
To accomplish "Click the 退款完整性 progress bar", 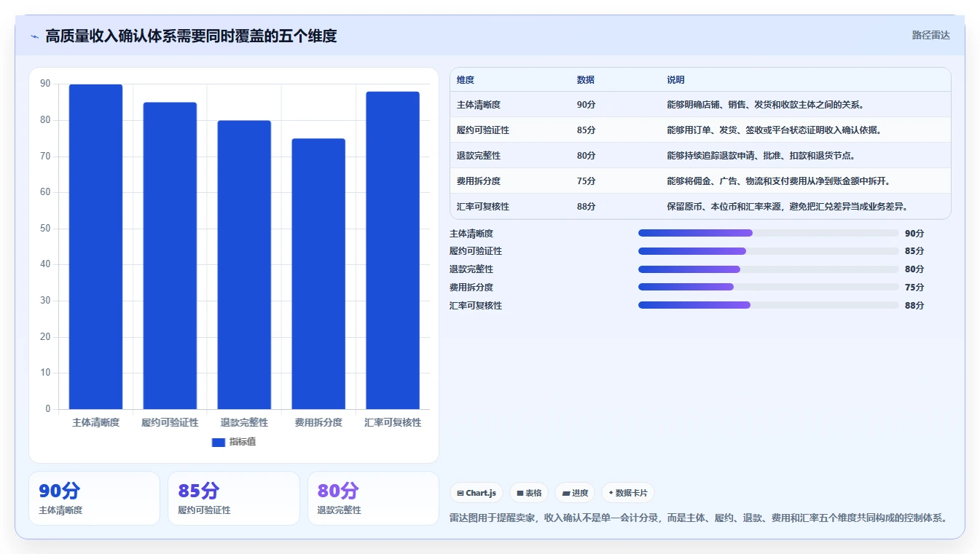I will click(769, 269).
